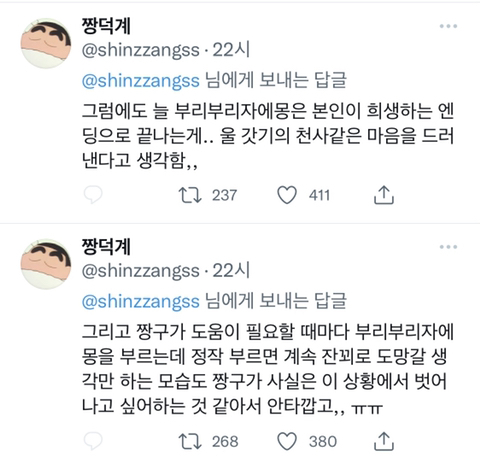The image size is (480, 468).
Task: Open the first tweet's profile avatar
Action: click(x=46, y=43)
